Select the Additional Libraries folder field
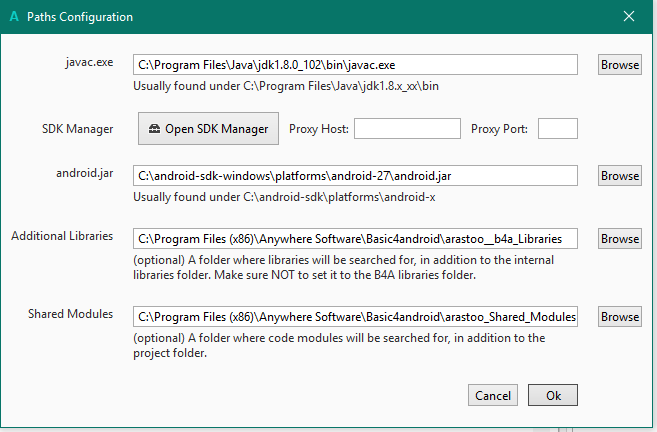The width and height of the screenshot is (657, 432). 355,239
